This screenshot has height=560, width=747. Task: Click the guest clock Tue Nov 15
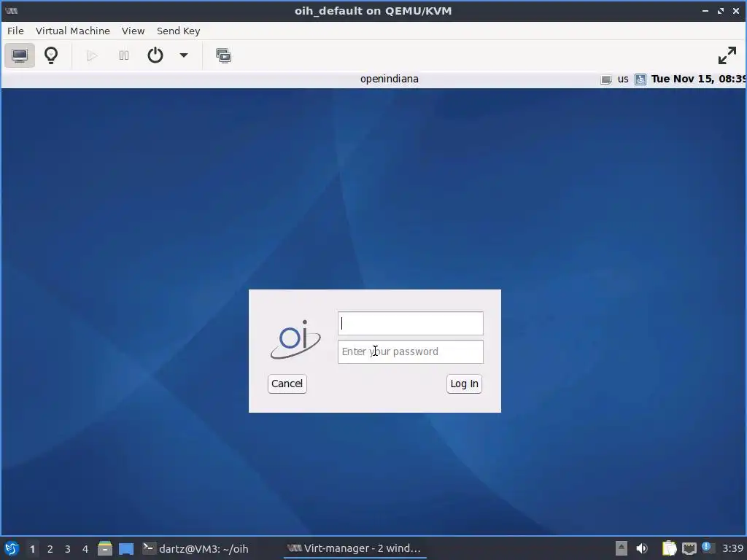click(x=698, y=79)
